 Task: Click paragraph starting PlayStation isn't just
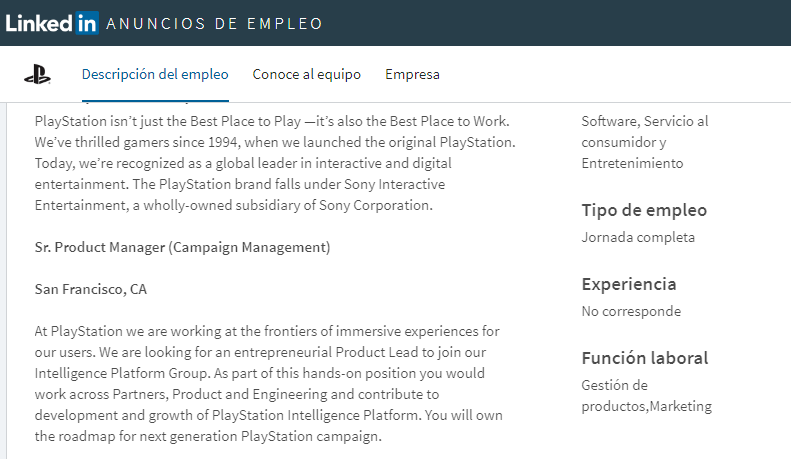click(x=275, y=163)
